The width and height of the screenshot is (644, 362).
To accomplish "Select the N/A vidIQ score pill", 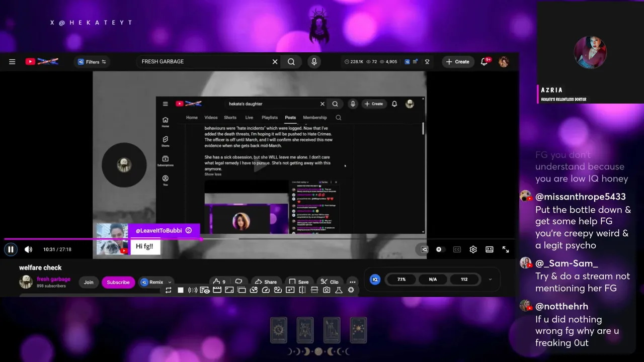I will (433, 279).
